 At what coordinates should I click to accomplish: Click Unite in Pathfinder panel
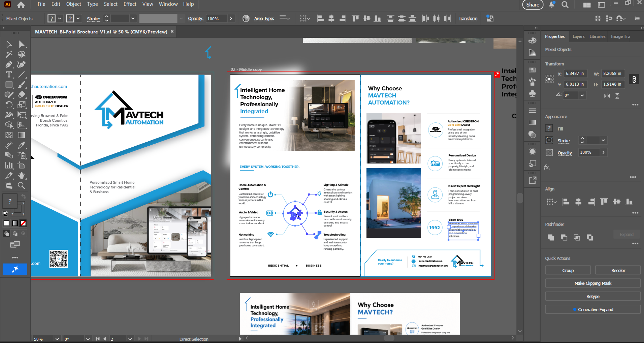551,237
